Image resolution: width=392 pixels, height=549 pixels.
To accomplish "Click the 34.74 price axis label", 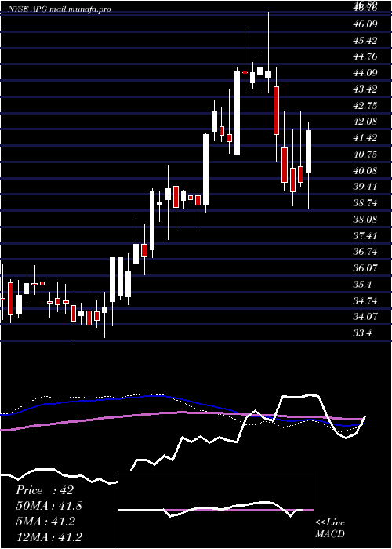I will 365,300.
